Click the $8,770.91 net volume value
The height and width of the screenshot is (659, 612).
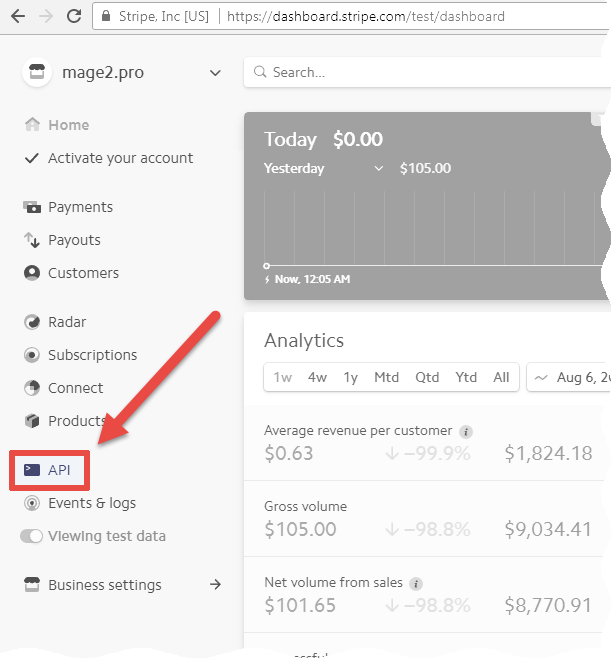coord(549,605)
